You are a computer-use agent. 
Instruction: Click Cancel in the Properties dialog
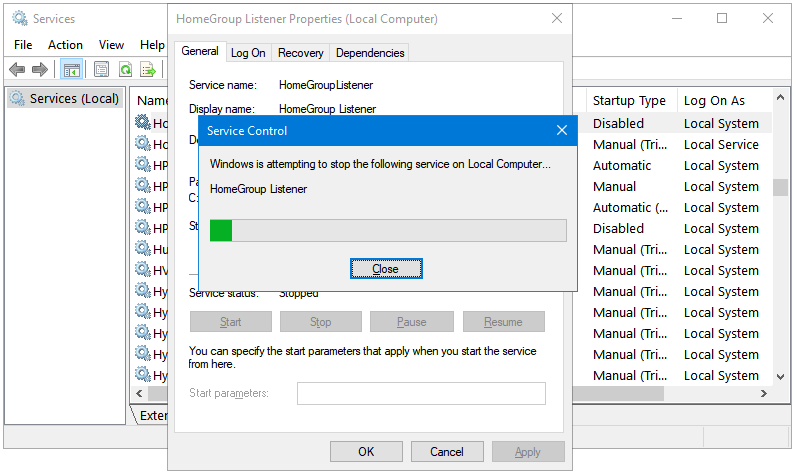point(447,452)
